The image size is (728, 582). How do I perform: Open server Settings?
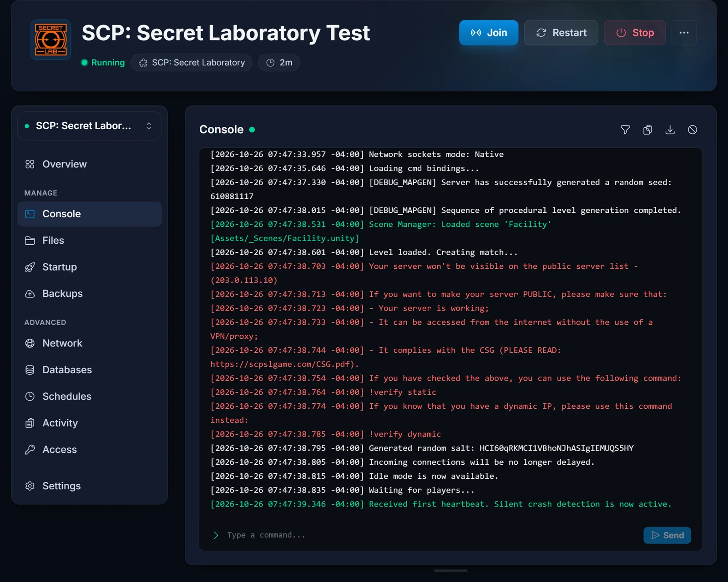point(90,486)
